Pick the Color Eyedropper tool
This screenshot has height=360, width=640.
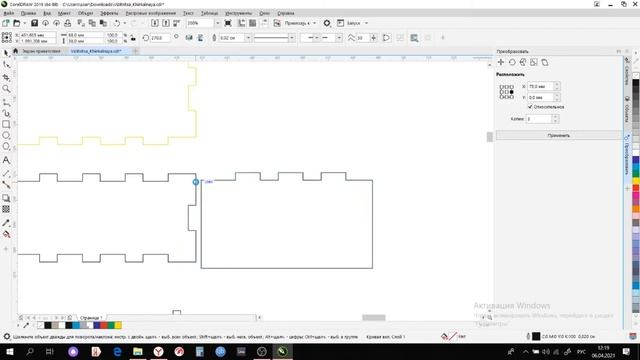click(x=6, y=223)
